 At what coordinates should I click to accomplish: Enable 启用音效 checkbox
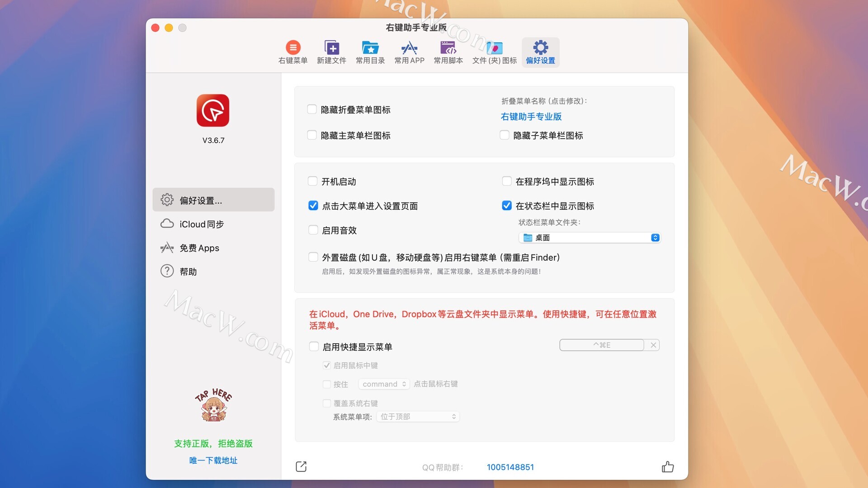point(313,230)
